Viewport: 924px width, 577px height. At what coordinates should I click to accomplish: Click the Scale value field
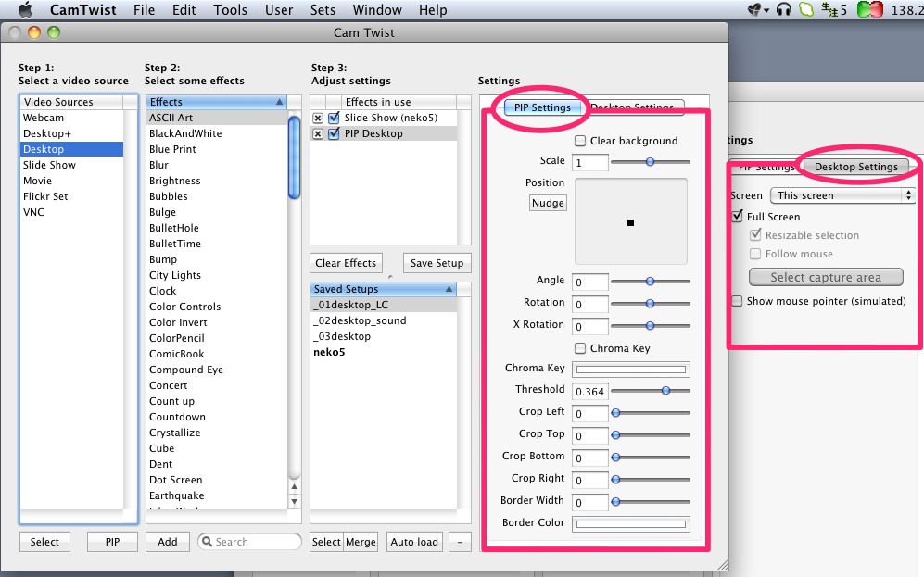589,162
